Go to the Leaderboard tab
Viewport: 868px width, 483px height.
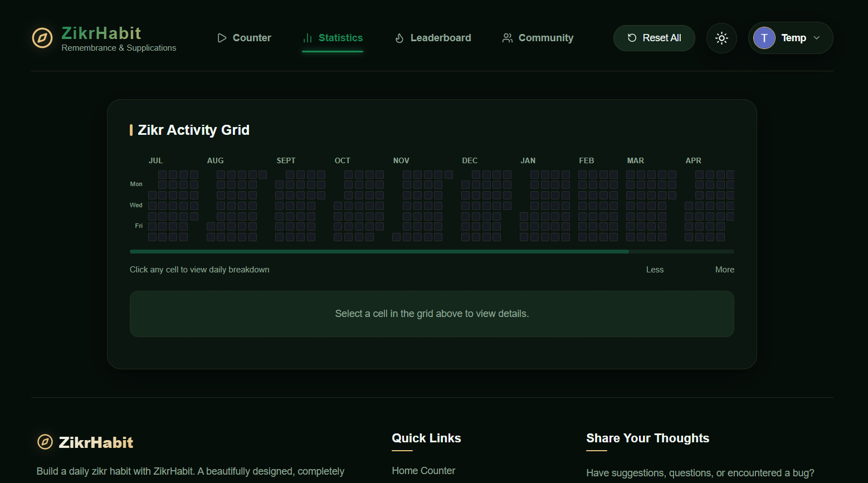point(433,38)
